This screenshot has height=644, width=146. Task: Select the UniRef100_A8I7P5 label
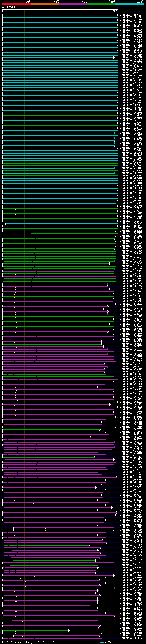(131, 98)
